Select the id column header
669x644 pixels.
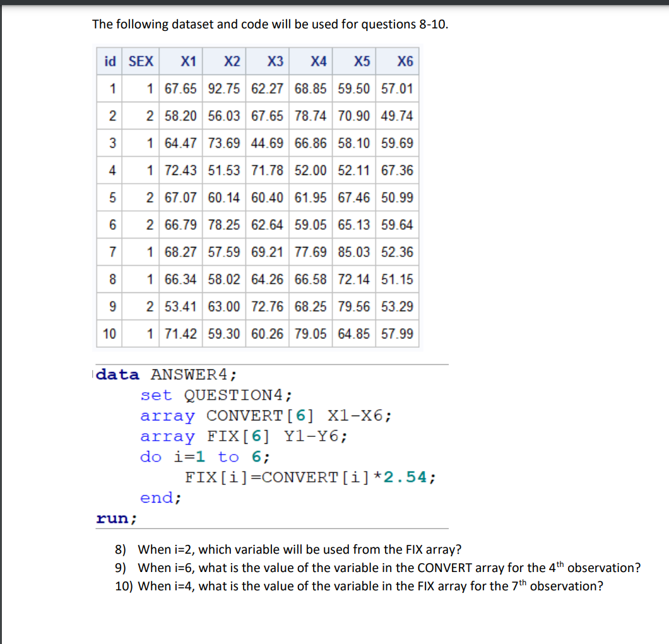(x=109, y=61)
